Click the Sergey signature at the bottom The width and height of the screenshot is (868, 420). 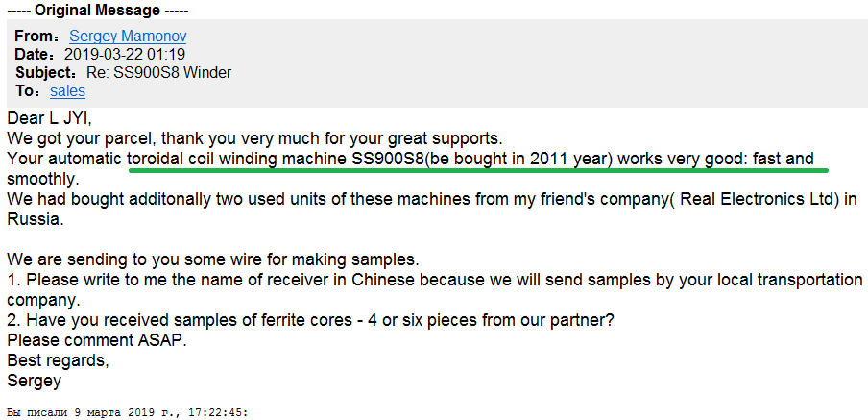click(35, 381)
